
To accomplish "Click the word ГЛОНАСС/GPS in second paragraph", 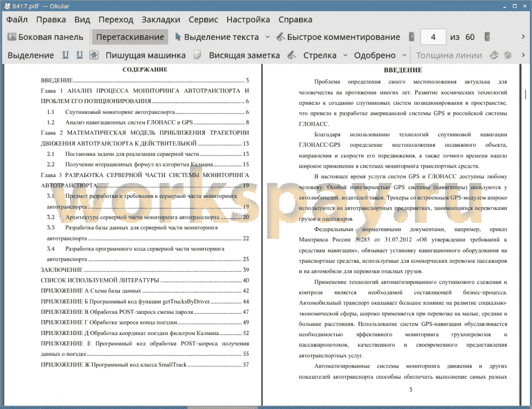I will coord(320,145).
